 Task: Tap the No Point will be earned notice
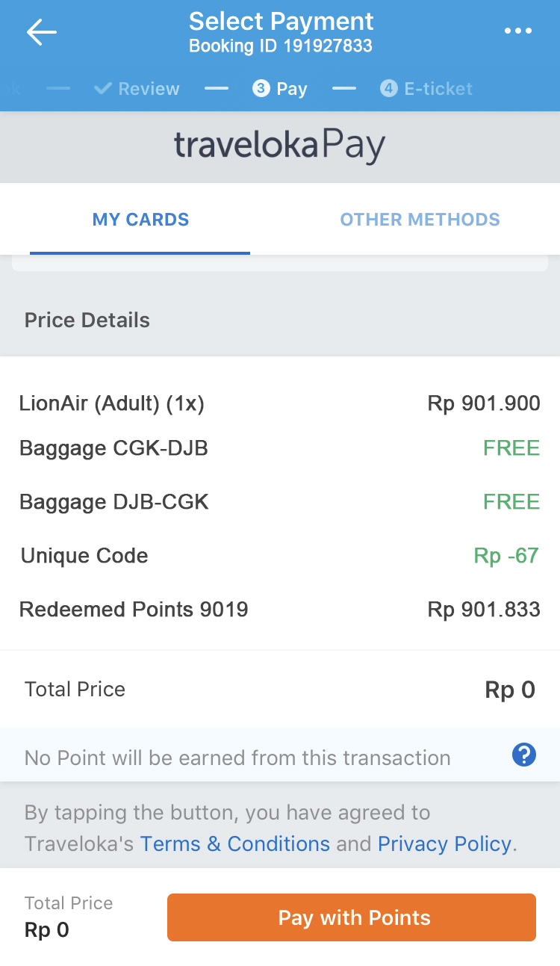tap(237, 758)
